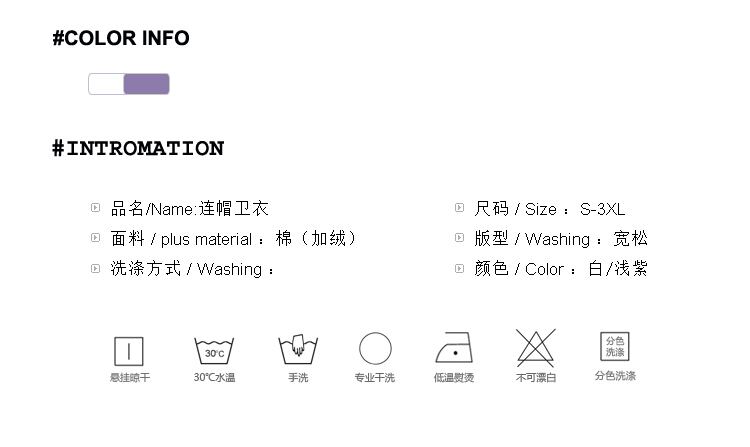Click the bullet beside 尺码 Size
The width and height of the screenshot is (750, 447).
(460, 208)
